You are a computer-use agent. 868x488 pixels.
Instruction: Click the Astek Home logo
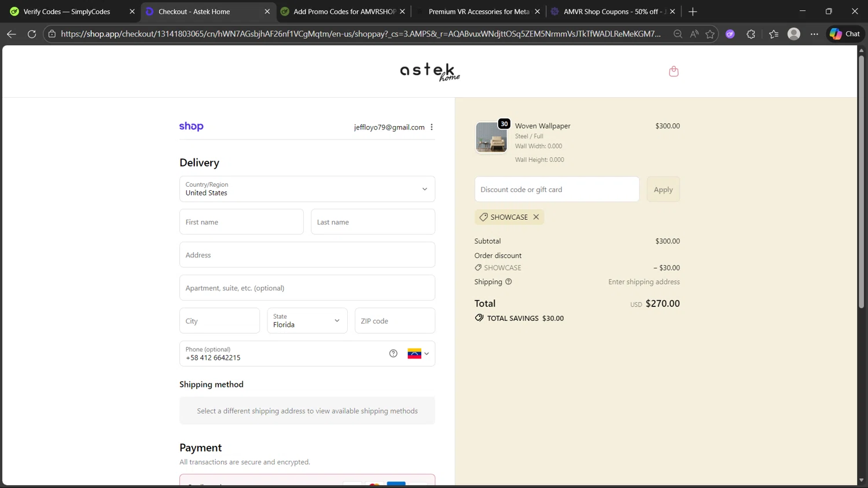pyautogui.click(x=430, y=72)
